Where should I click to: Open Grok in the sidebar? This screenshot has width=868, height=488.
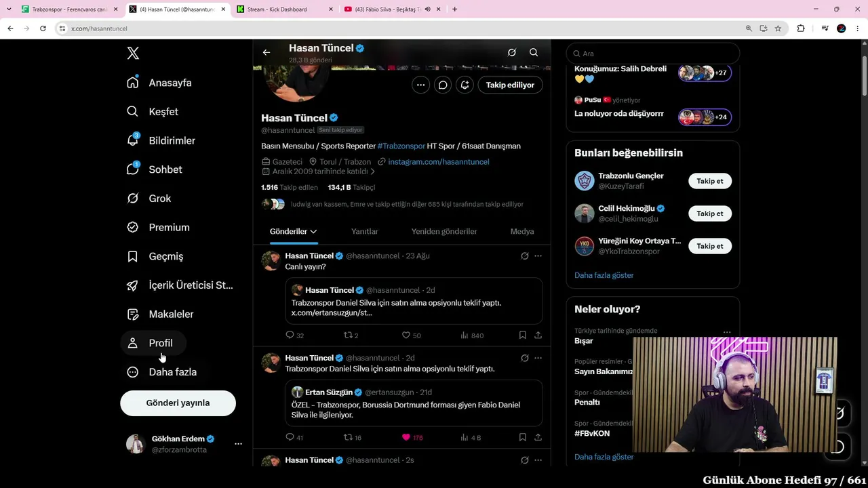[x=149, y=199]
